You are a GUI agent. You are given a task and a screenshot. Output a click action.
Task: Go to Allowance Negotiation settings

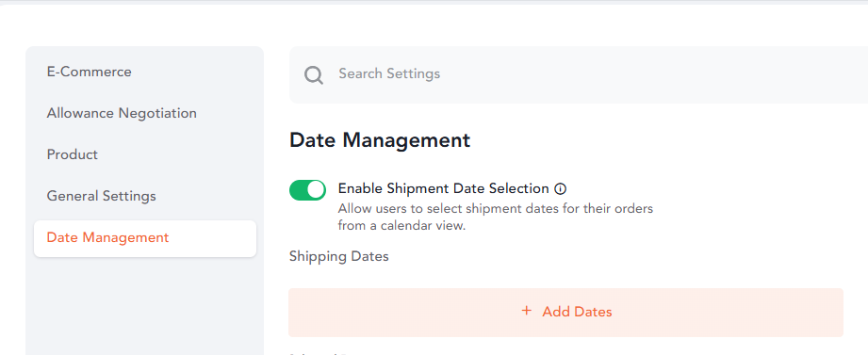point(122,113)
